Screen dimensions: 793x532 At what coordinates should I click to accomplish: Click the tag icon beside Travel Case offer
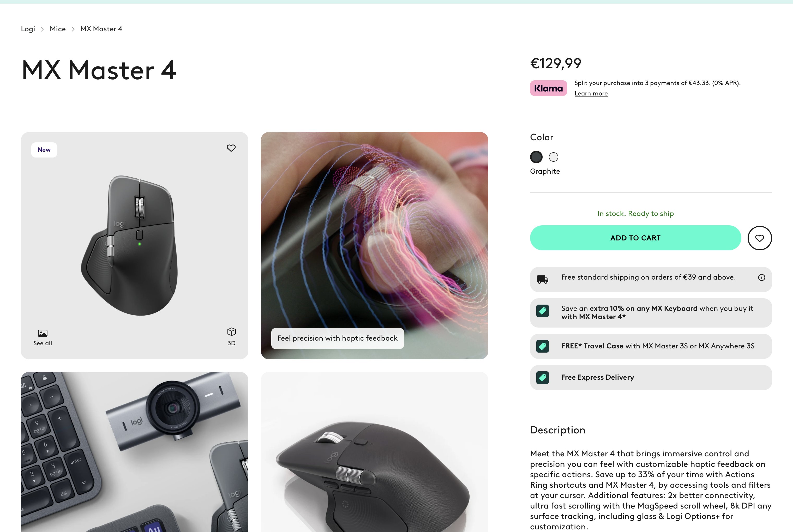click(542, 346)
